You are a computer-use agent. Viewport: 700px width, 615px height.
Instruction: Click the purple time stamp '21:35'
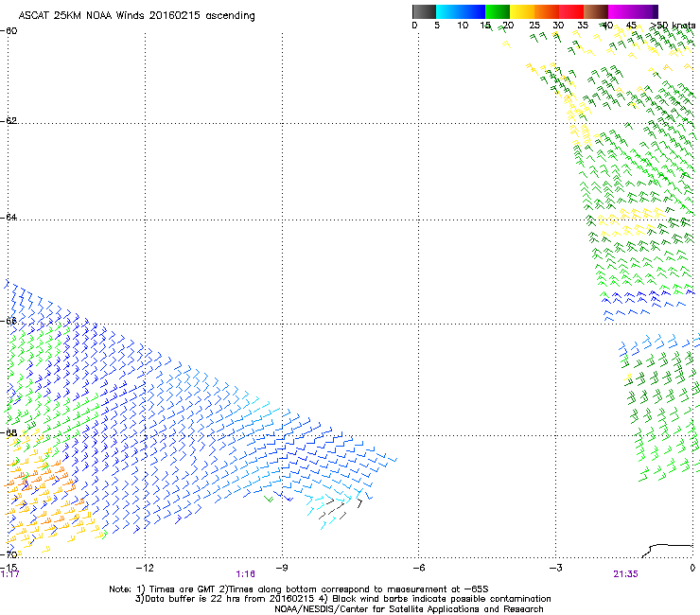625,574
